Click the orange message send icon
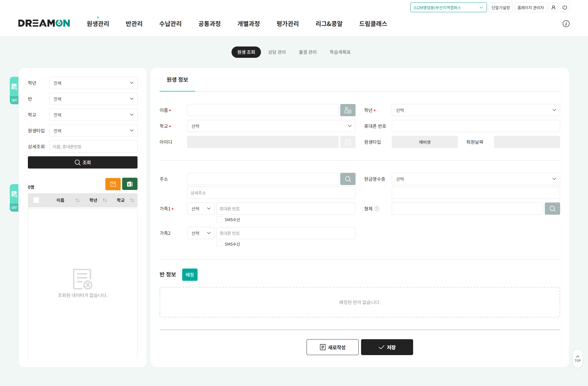588x386 pixels. click(x=113, y=184)
